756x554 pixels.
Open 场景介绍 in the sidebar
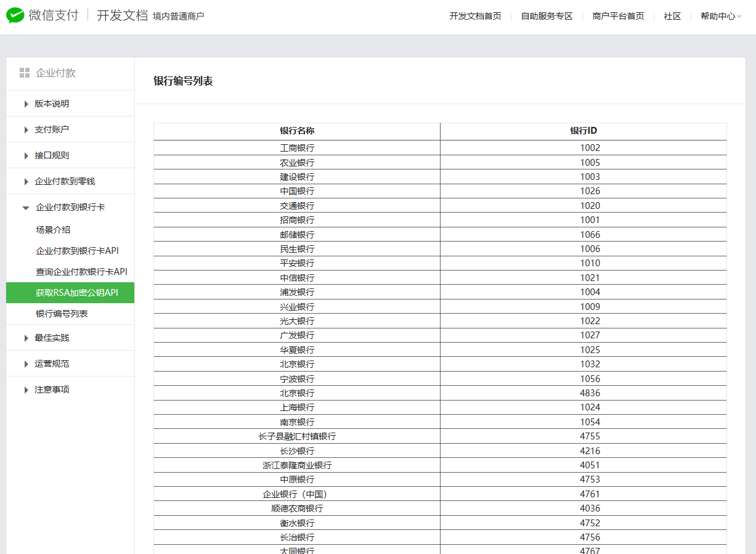[53, 230]
